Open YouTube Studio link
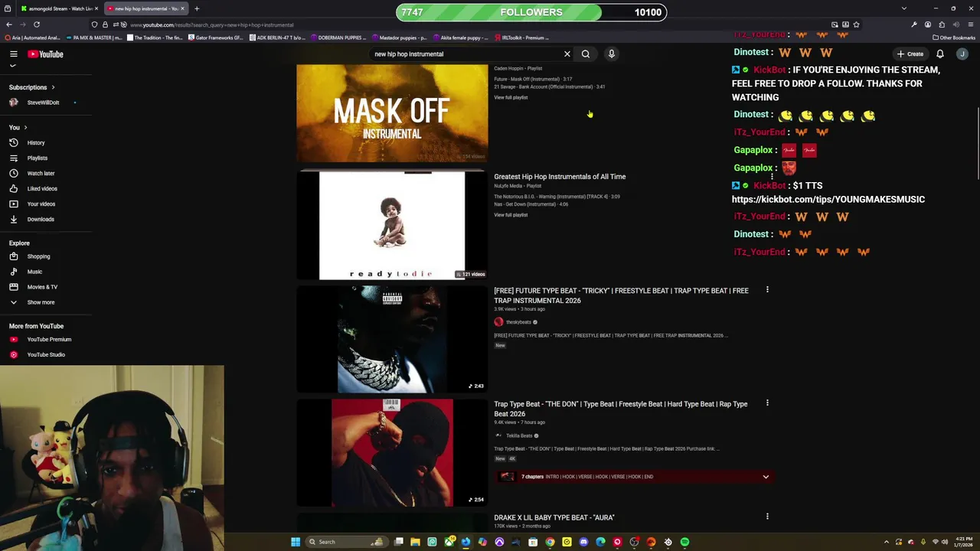The width and height of the screenshot is (980, 551). pos(46,354)
